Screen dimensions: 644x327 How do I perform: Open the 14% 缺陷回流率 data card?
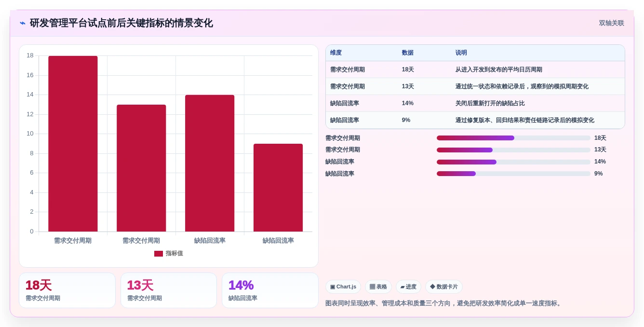pos(270,290)
